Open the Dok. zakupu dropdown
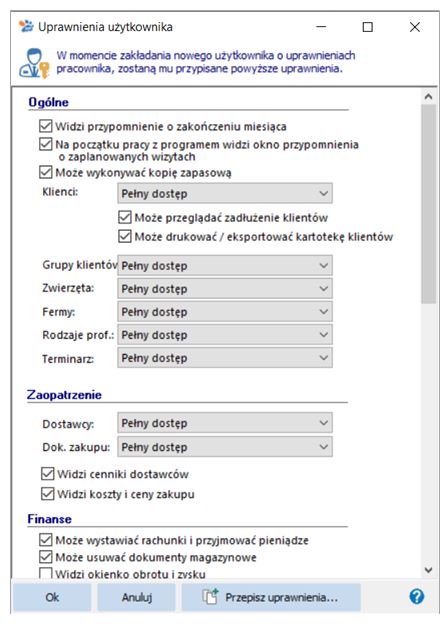Viewport: 448px width, 629px height. (x=225, y=447)
